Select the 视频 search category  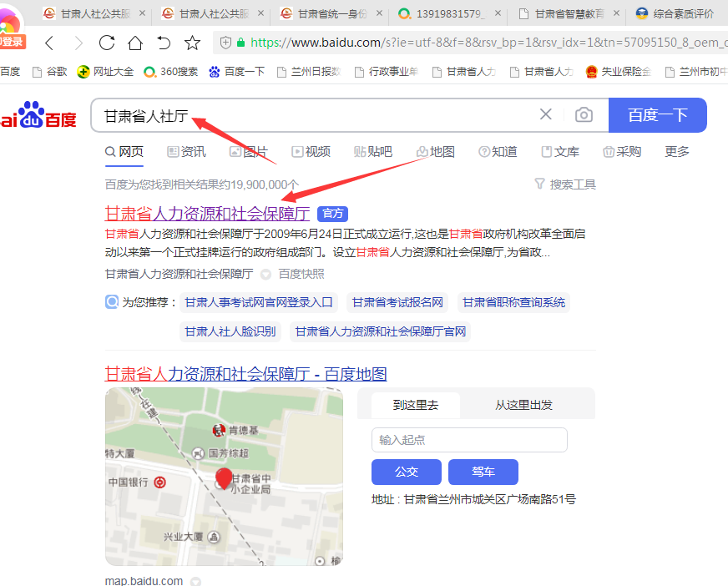coord(311,151)
